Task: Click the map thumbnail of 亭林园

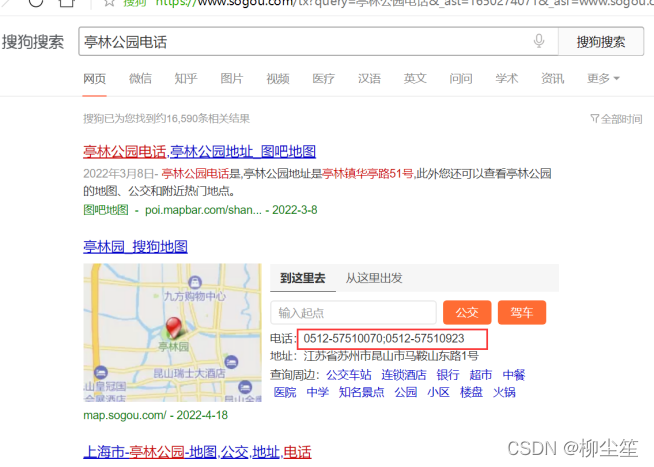Action: pos(172,332)
